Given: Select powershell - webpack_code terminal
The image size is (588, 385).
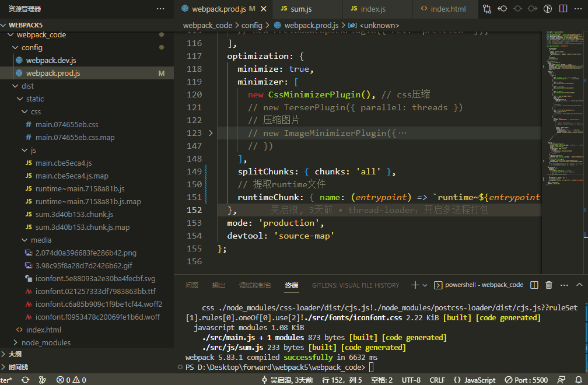Looking at the screenshot, I should tap(479, 285).
